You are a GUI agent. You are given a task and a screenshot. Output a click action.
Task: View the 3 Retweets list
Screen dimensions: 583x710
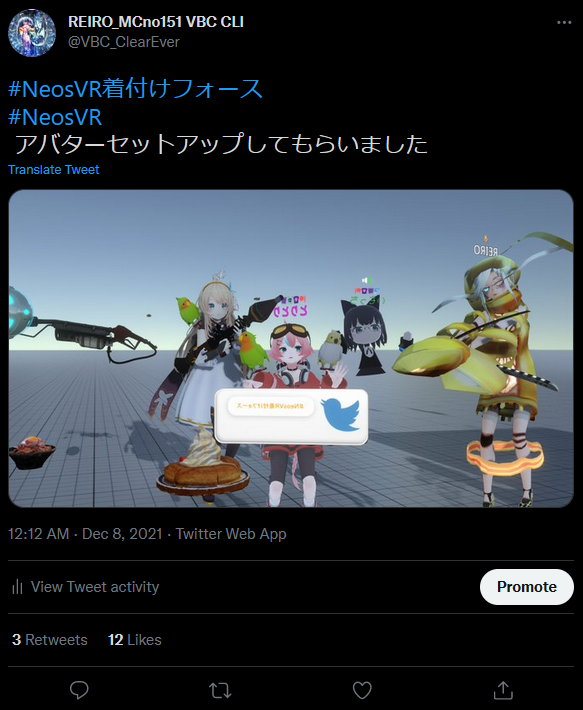point(50,640)
